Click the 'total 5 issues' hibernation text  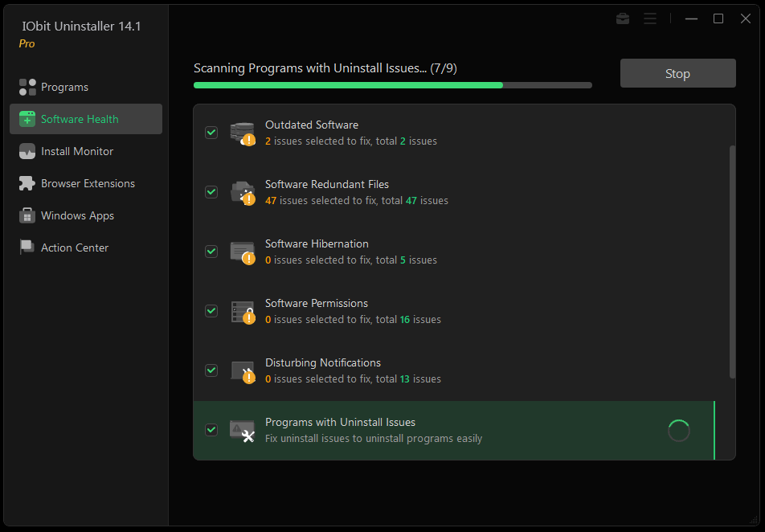click(x=407, y=260)
